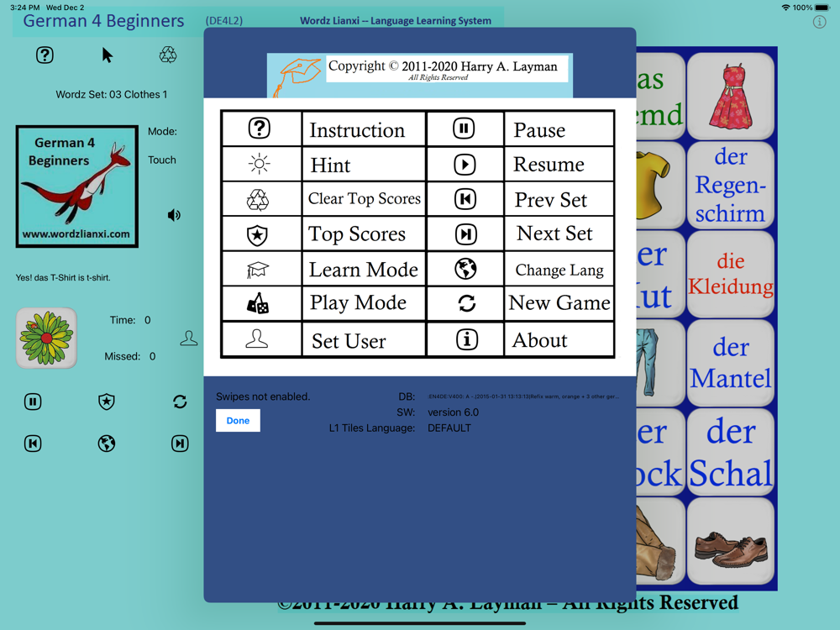
Task: Tap the Next Set icon in help table
Action: click(465, 234)
